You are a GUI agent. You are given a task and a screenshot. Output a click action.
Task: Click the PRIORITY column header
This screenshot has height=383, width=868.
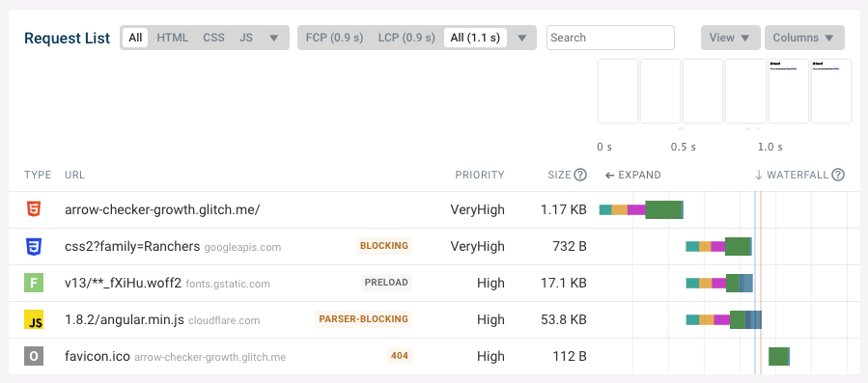[480, 175]
